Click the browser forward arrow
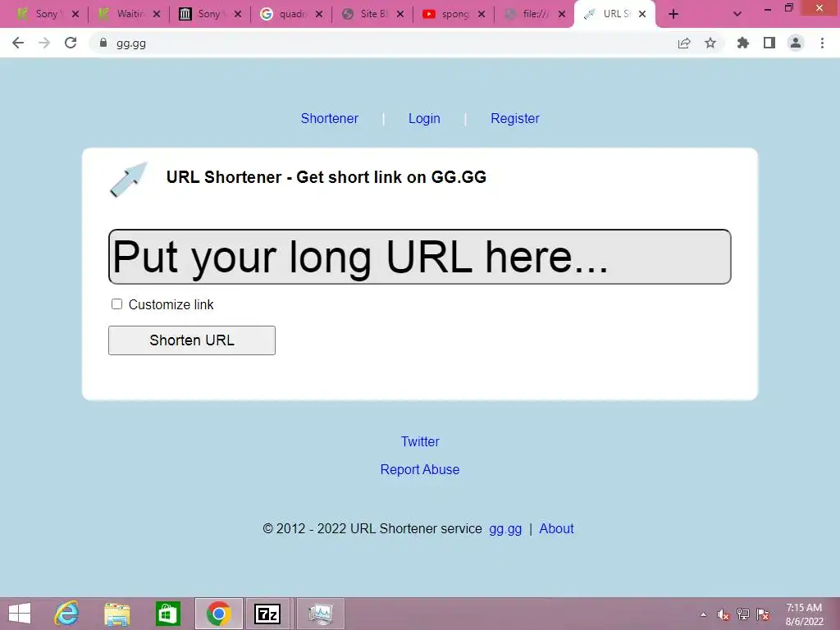The image size is (840, 630). [44, 43]
